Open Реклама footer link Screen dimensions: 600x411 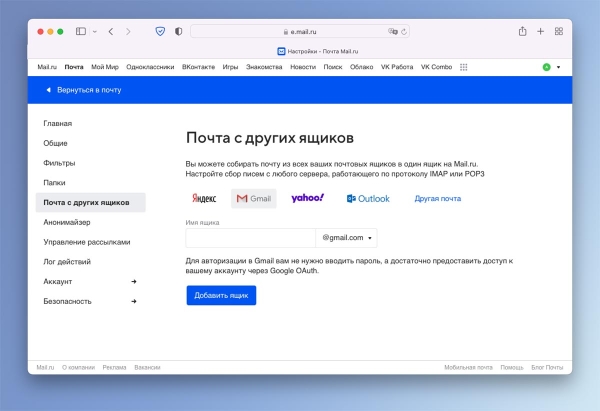[x=114, y=367]
